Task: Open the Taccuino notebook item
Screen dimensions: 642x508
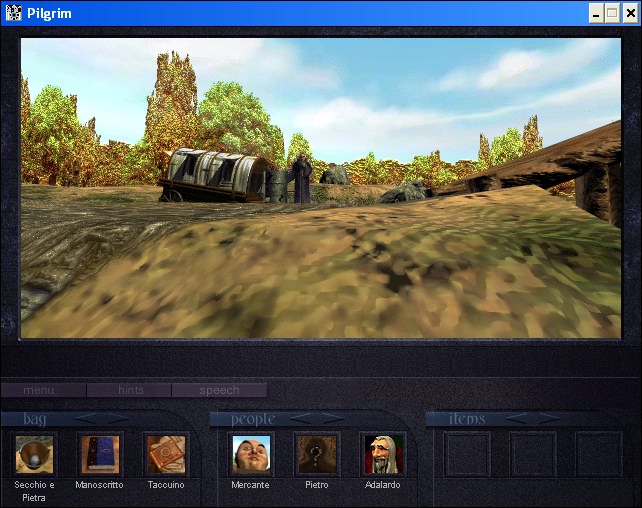Action: 166,454
